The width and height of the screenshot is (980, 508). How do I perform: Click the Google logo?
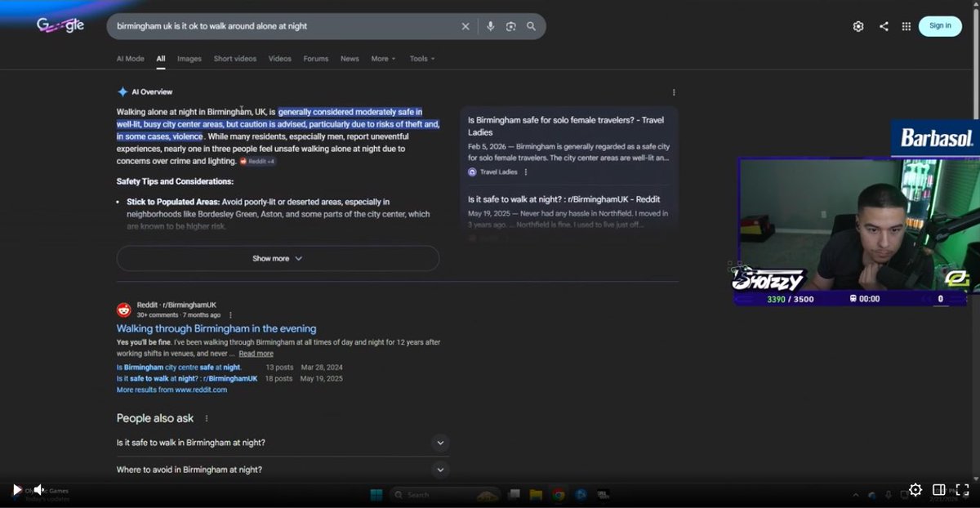60,26
